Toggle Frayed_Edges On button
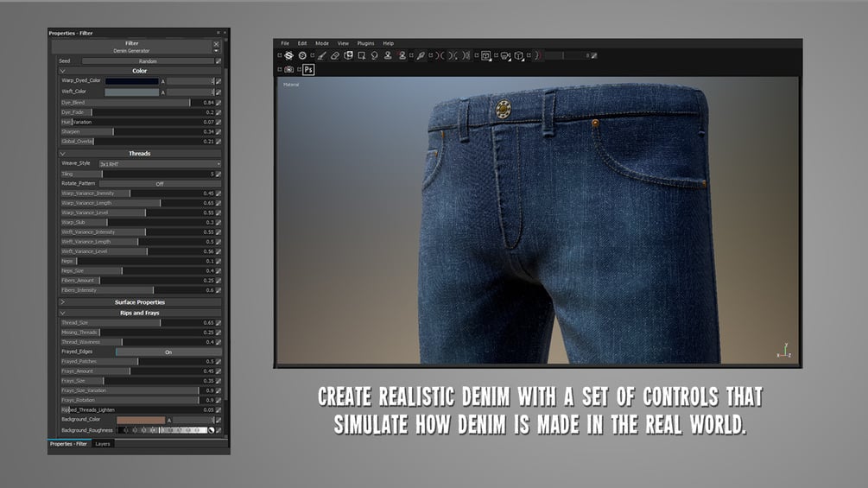Image resolution: width=868 pixels, height=488 pixels. pos(168,352)
